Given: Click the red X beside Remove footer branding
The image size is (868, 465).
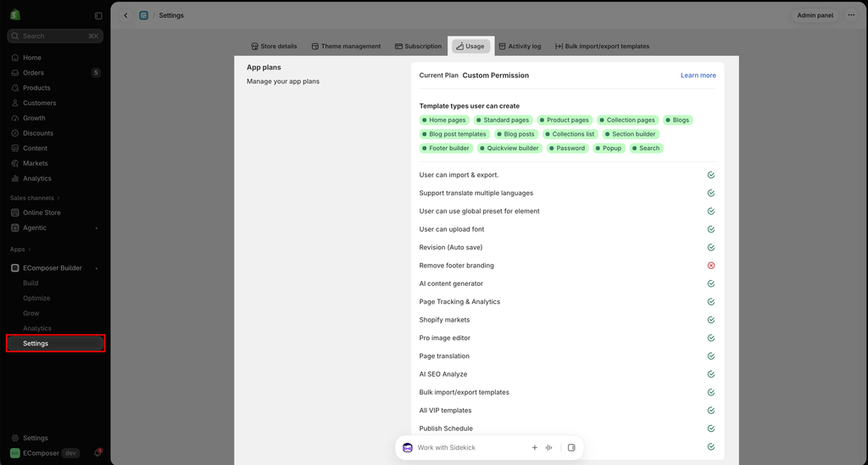Looking at the screenshot, I should coord(711,266).
